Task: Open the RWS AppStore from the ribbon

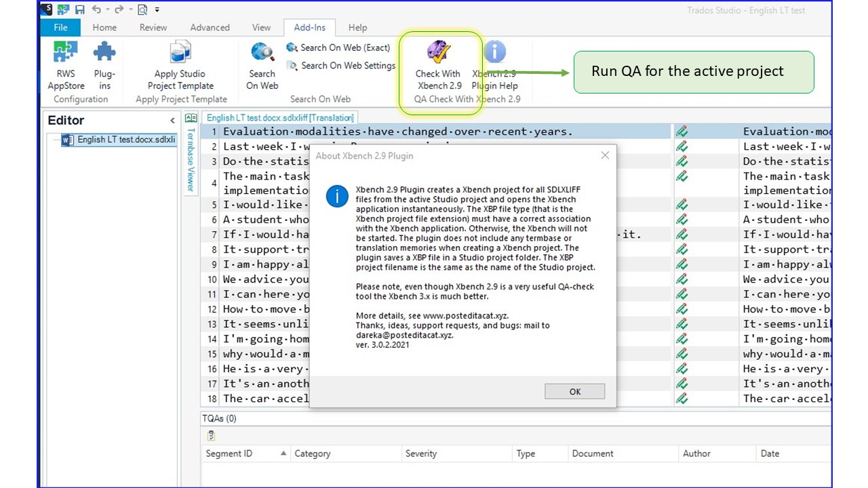Action: click(x=66, y=66)
